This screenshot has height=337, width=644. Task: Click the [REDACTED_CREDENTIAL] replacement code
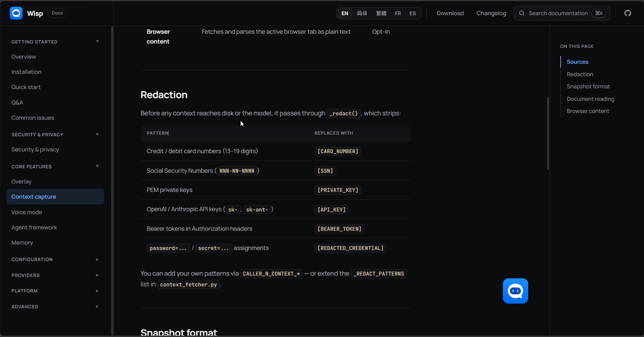point(351,248)
